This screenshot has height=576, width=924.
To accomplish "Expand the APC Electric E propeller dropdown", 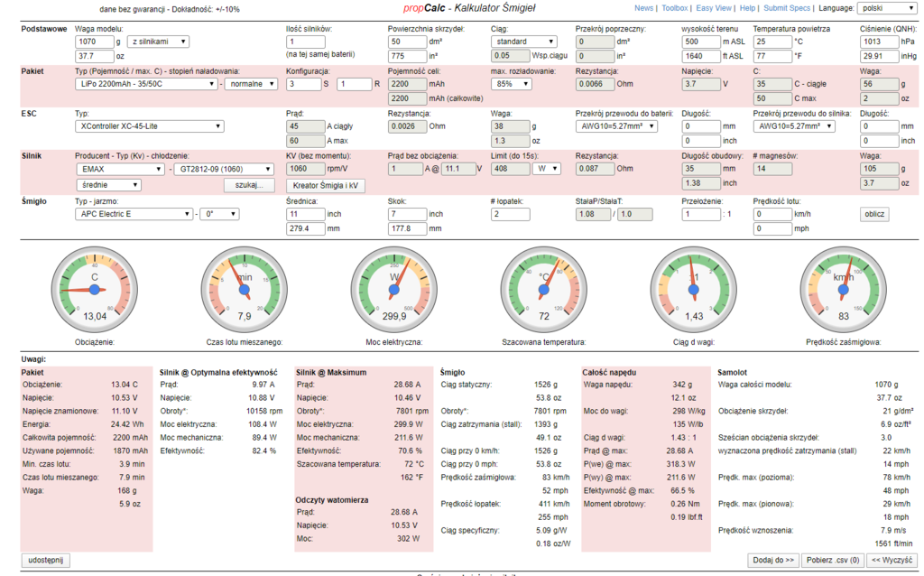I will (133, 214).
